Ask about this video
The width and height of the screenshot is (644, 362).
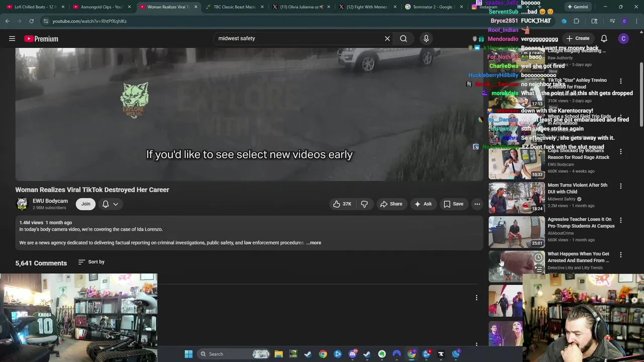pyautogui.click(x=423, y=204)
